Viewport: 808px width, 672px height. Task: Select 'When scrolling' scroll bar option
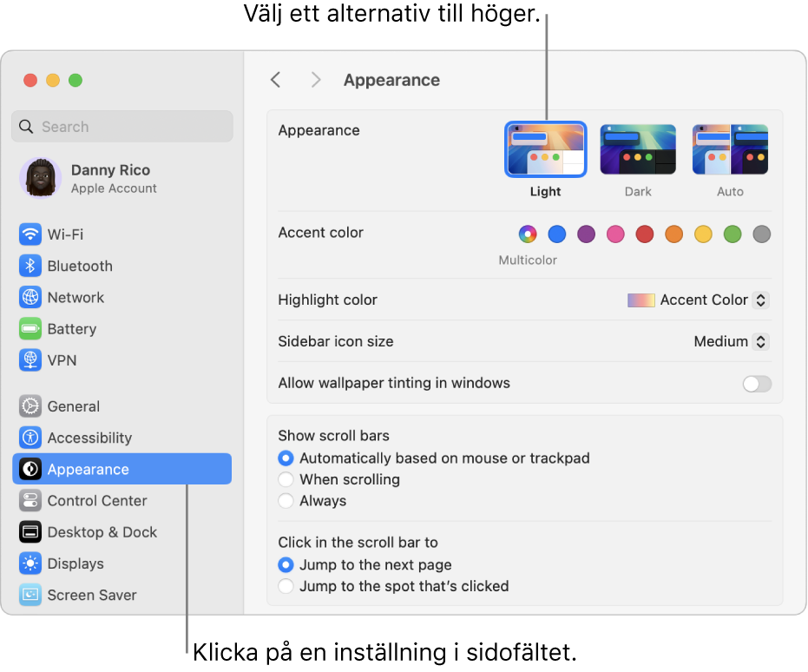[x=286, y=479]
